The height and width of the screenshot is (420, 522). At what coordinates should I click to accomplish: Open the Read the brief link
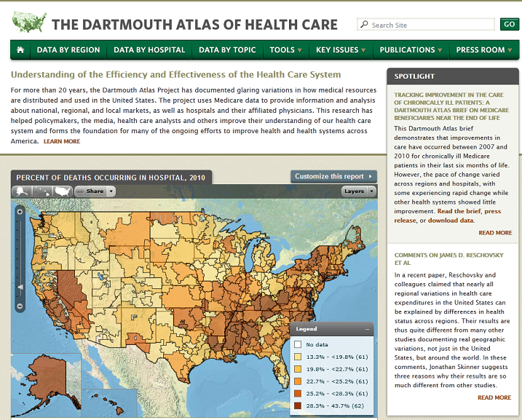tap(459, 211)
